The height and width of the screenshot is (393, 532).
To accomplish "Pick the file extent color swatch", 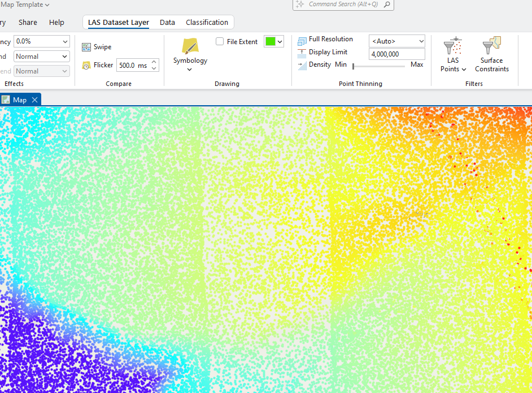I will tap(273, 41).
